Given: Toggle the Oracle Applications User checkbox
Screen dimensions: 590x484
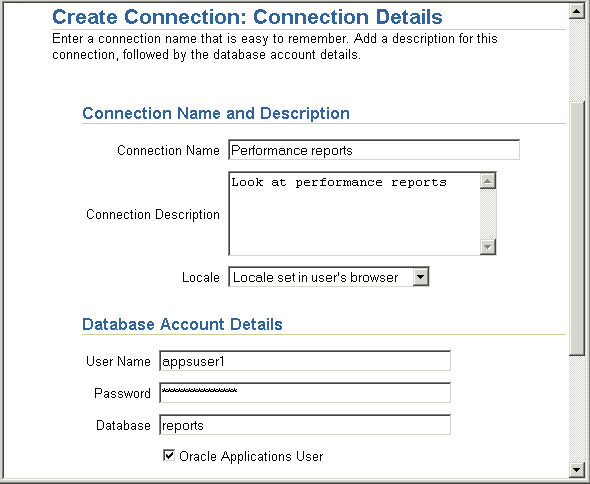Looking at the screenshot, I should (x=169, y=455).
